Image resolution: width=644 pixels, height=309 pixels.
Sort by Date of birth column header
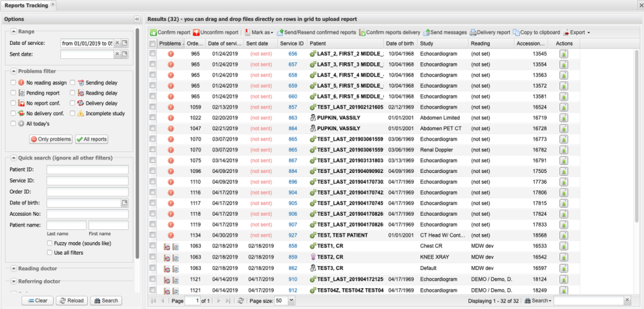tap(400, 44)
